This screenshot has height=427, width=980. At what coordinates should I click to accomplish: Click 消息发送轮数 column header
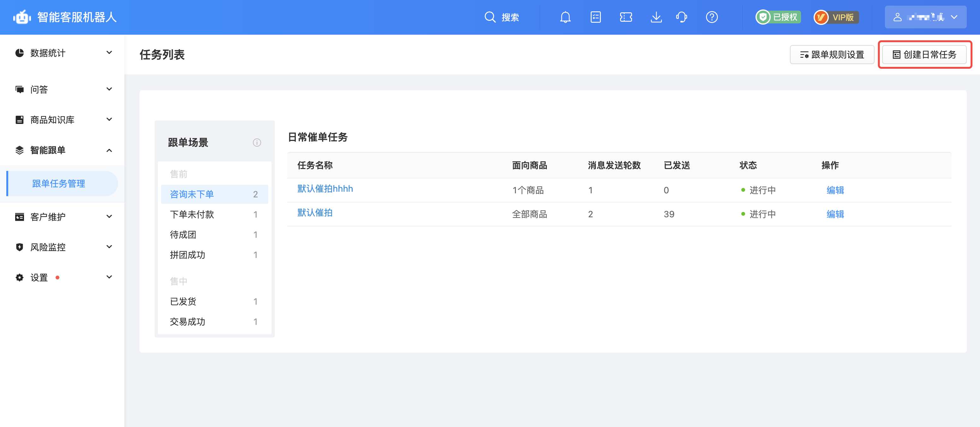pyautogui.click(x=614, y=165)
